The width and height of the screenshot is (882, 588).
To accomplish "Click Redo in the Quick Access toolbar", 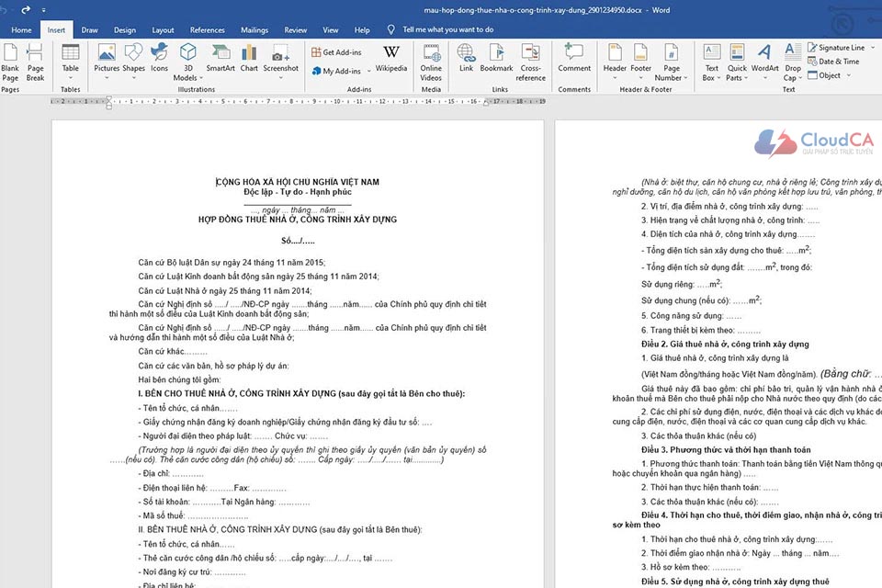I will click(x=26, y=9).
